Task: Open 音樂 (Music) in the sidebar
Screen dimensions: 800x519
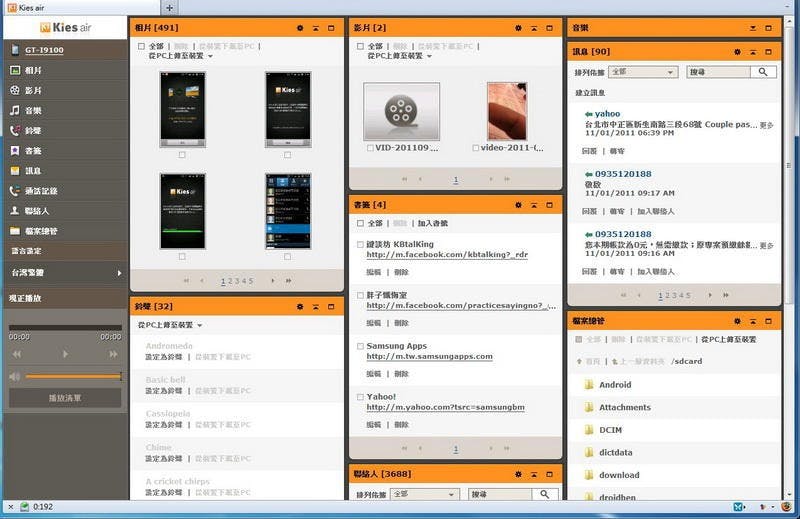Action: click(33, 111)
